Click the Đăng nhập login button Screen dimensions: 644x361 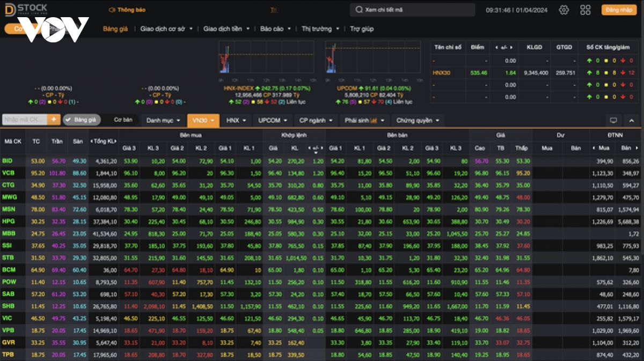pyautogui.click(x=619, y=10)
